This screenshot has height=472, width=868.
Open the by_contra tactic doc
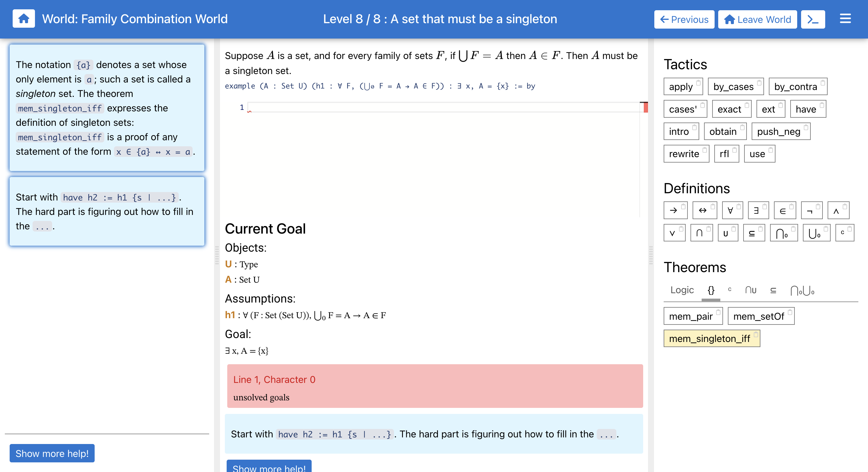pos(798,86)
